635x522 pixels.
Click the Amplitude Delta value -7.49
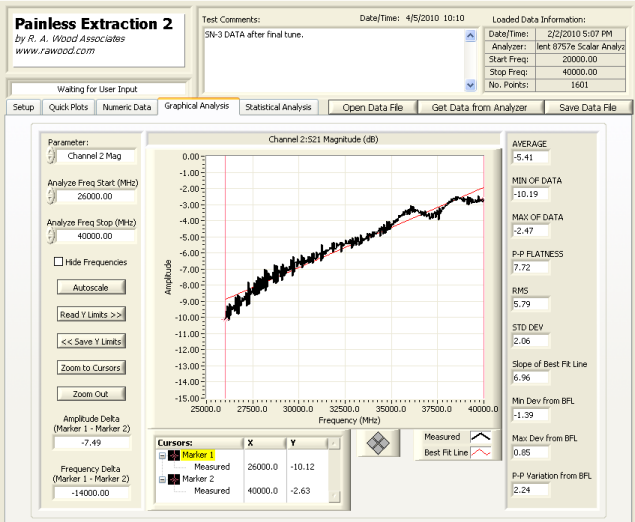(92, 443)
